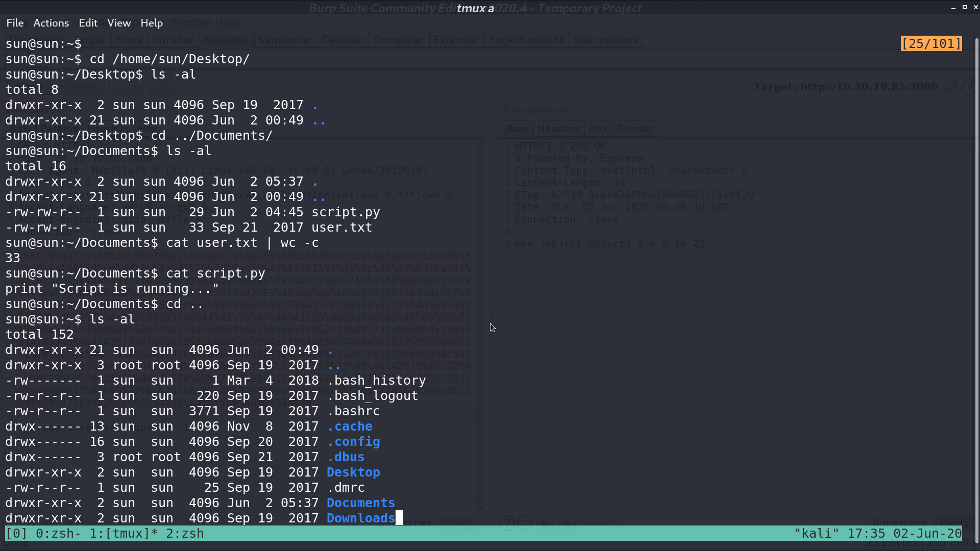Viewport: 980px width, 551px height.
Task: Click the output line 'print "Script is running..."'
Action: 112,289
